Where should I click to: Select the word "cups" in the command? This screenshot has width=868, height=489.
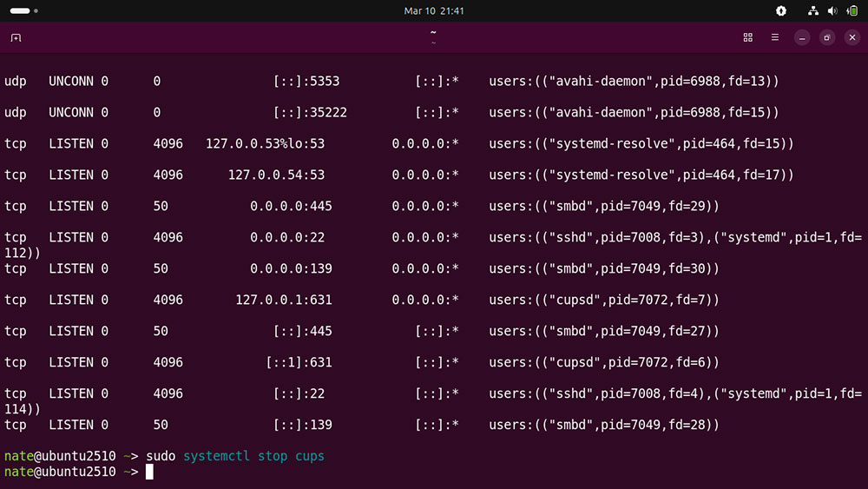310,456
